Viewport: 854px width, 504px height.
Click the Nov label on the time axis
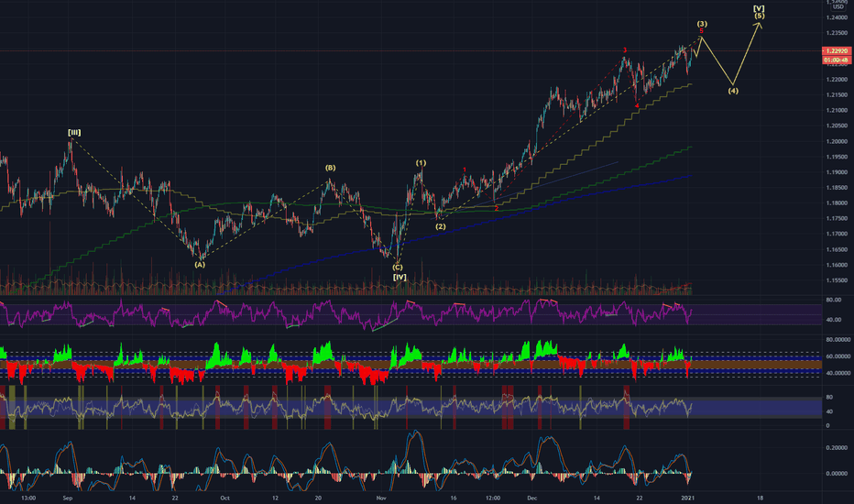tap(380, 498)
